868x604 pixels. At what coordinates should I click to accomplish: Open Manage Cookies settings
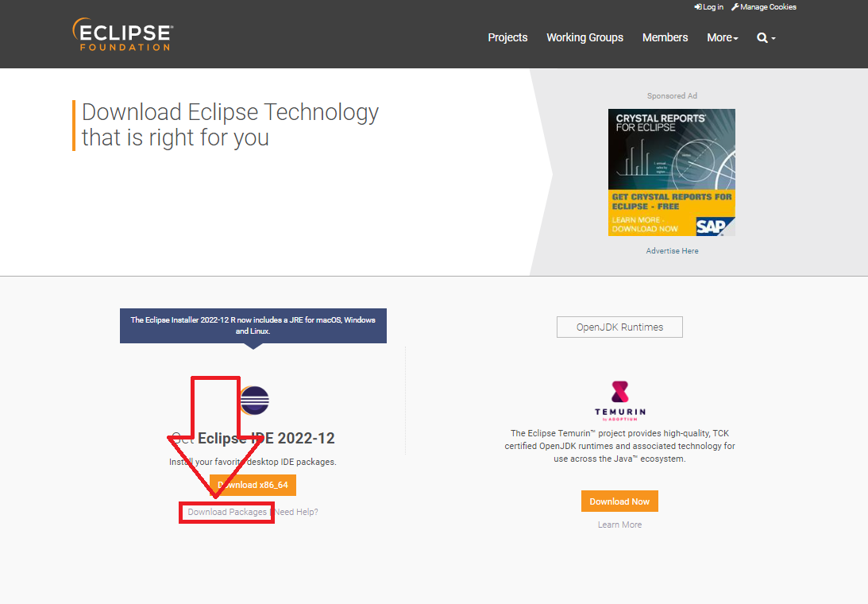point(764,6)
